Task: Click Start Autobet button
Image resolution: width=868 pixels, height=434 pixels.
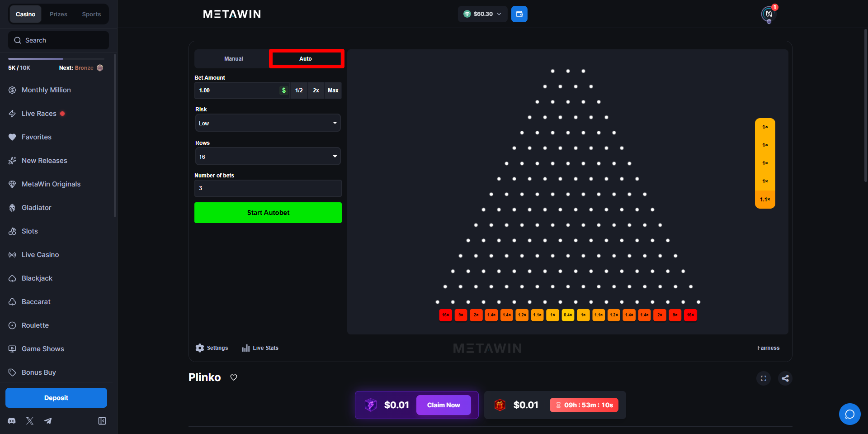Action: (268, 213)
